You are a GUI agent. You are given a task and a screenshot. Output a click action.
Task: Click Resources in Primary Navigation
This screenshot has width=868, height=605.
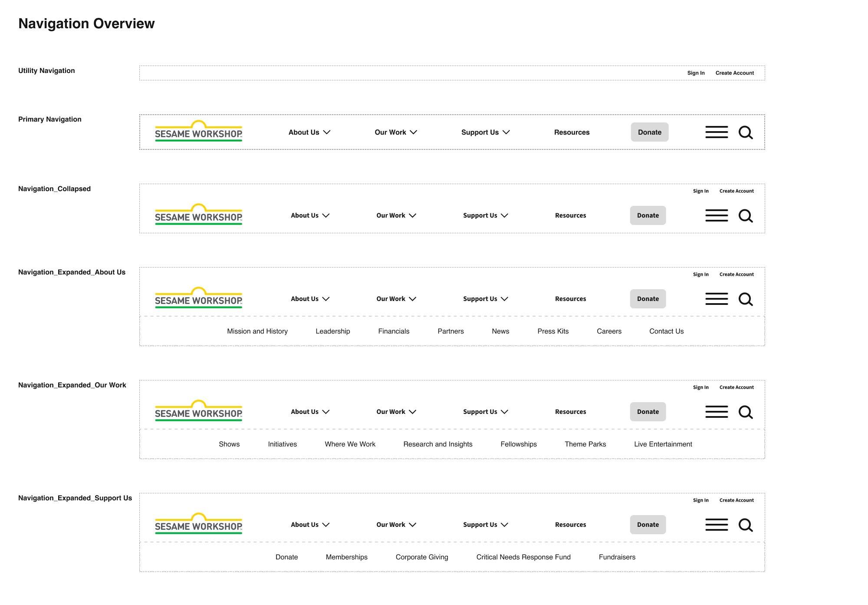[572, 132]
